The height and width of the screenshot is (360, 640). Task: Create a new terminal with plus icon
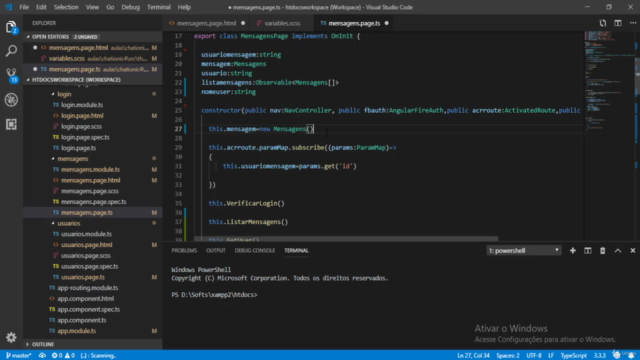click(x=573, y=251)
